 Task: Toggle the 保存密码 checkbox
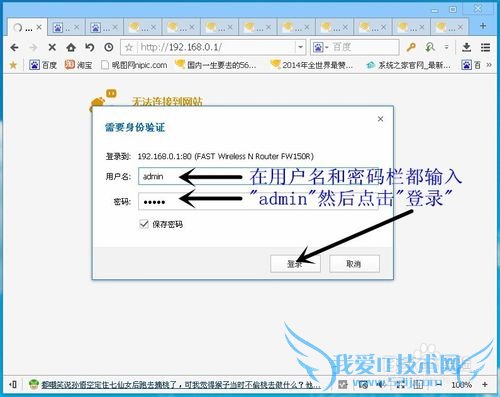point(144,224)
